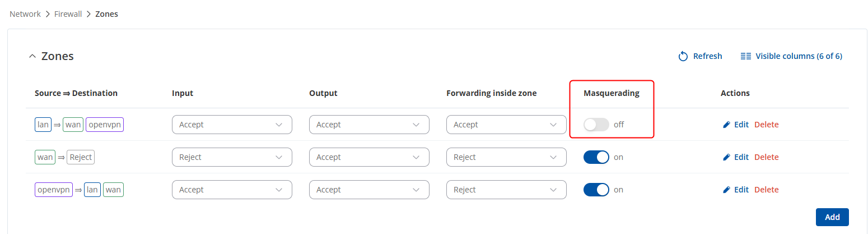
Task: Click the Add button
Action: click(832, 217)
